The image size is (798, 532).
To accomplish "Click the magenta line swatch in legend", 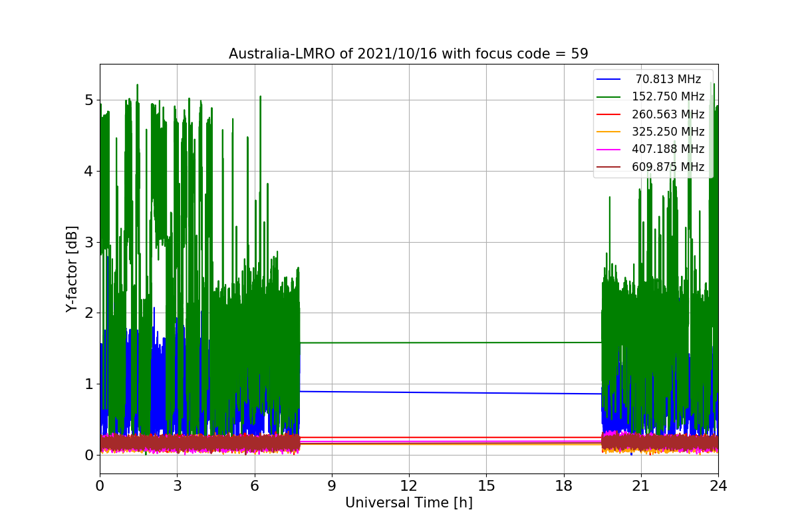I will click(609, 150).
